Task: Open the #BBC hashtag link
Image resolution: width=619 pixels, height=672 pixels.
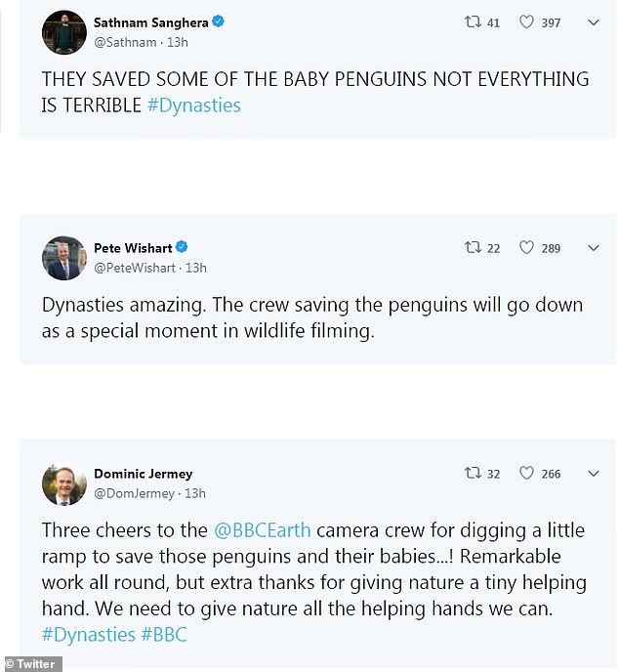Action: click(x=163, y=635)
